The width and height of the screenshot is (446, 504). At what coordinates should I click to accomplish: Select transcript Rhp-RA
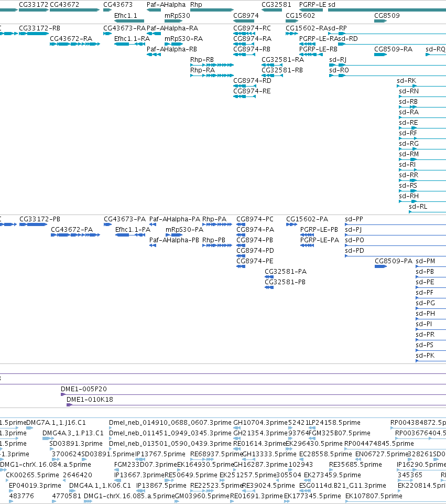pyautogui.click(x=202, y=70)
